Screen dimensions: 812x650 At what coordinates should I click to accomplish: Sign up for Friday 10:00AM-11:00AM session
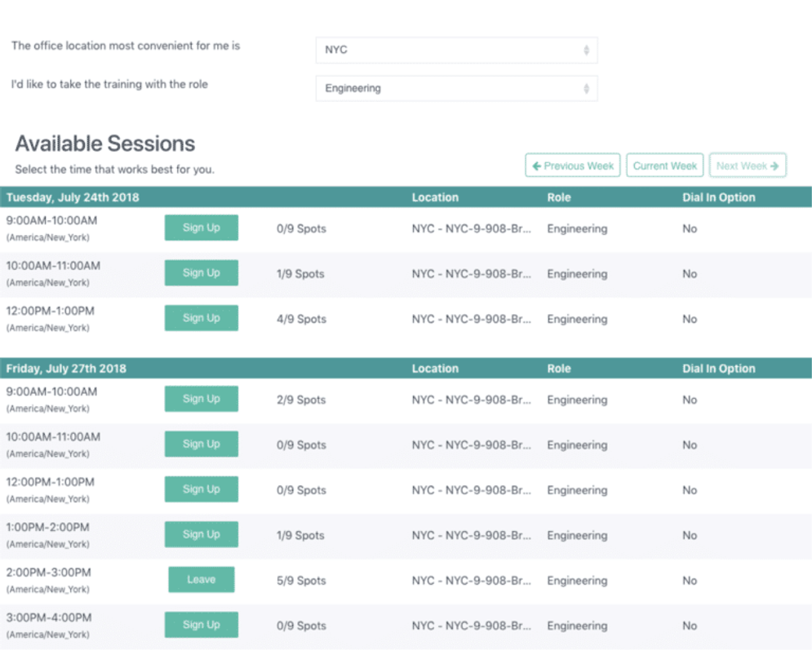click(x=202, y=444)
